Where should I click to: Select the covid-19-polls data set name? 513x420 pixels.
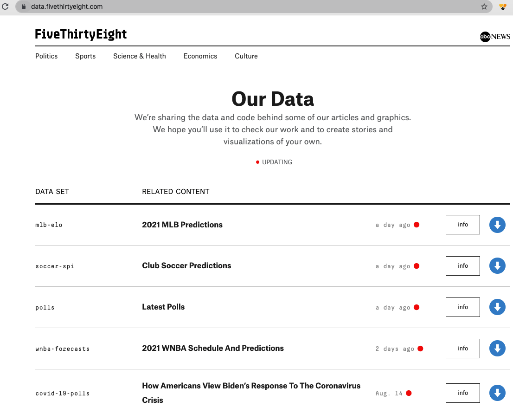tap(63, 393)
